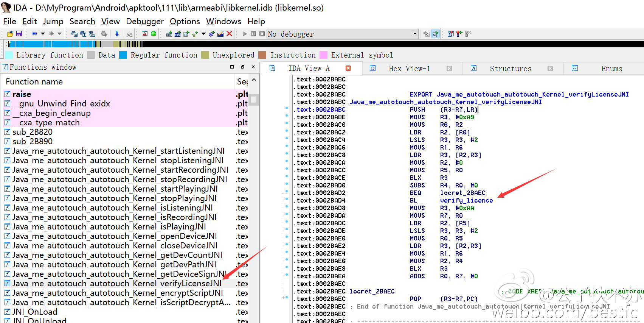Image resolution: width=644 pixels, height=323 pixels.
Task: Click the highlighted green-arrow C toolbar icon
Action: (x=435, y=34)
